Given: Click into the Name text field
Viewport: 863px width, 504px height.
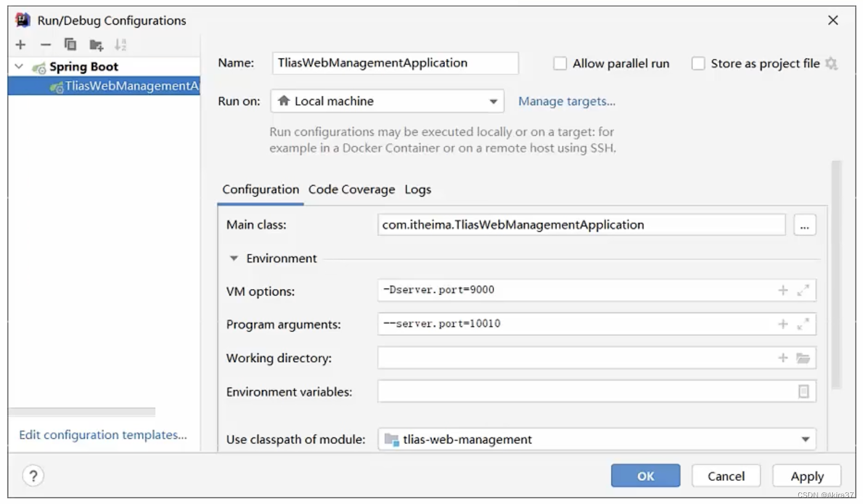Looking at the screenshot, I should click(395, 63).
